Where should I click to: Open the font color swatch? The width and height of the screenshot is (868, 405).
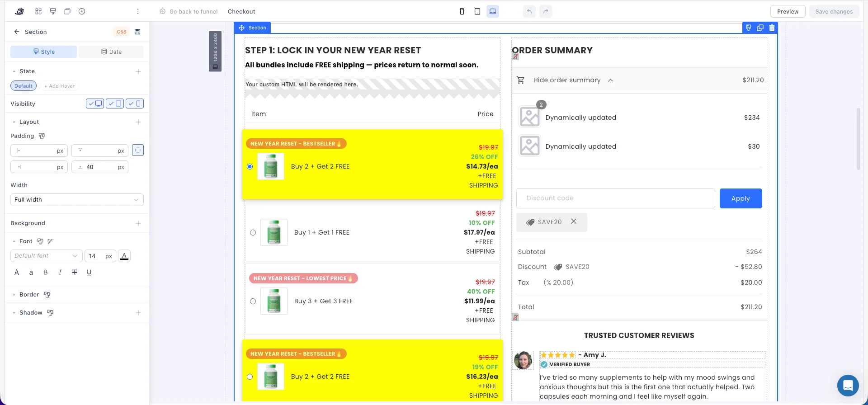coord(124,256)
